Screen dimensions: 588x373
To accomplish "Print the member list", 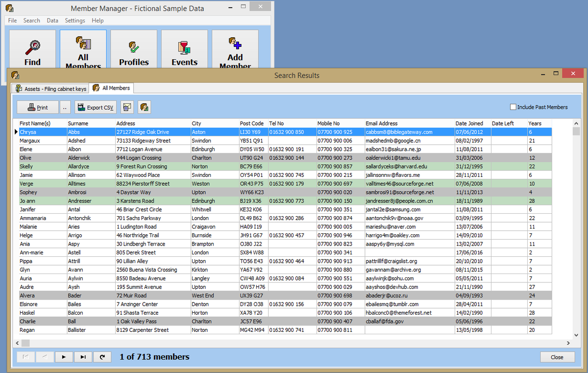I will pos(37,107).
